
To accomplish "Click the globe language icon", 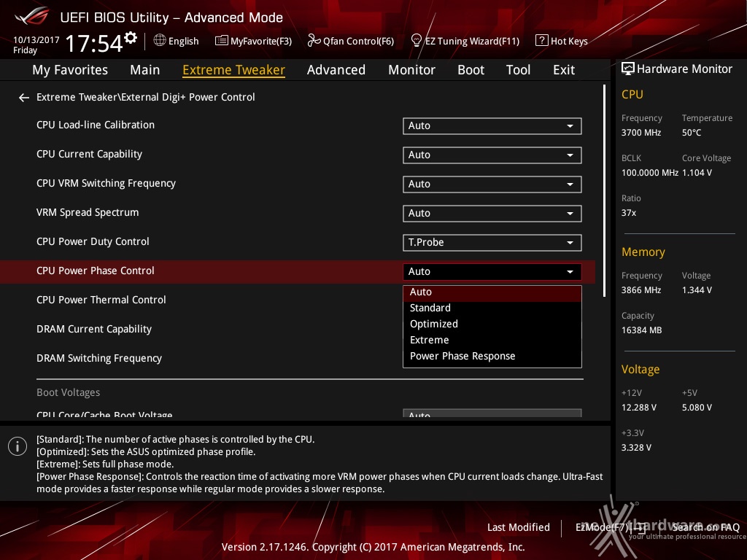I will [160, 41].
